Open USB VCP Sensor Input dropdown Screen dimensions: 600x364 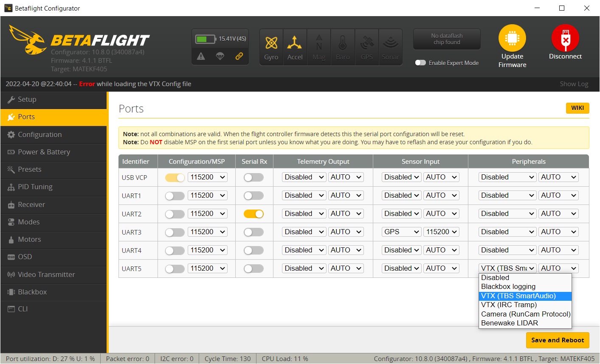pyautogui.click(x=401, y=177)
